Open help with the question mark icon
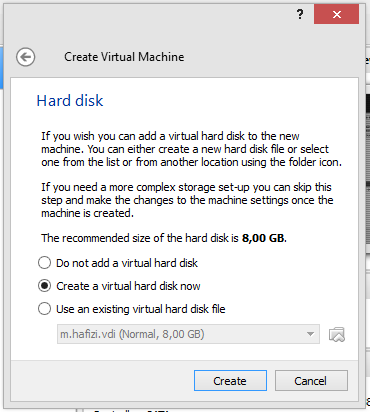Screen dimensions: 370x412 pos(300,14)
